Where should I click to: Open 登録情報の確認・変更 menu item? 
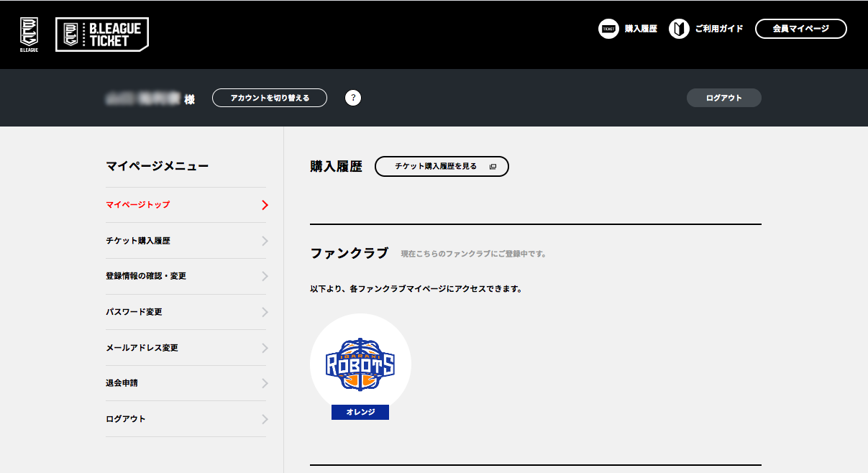tap(186, 276)
